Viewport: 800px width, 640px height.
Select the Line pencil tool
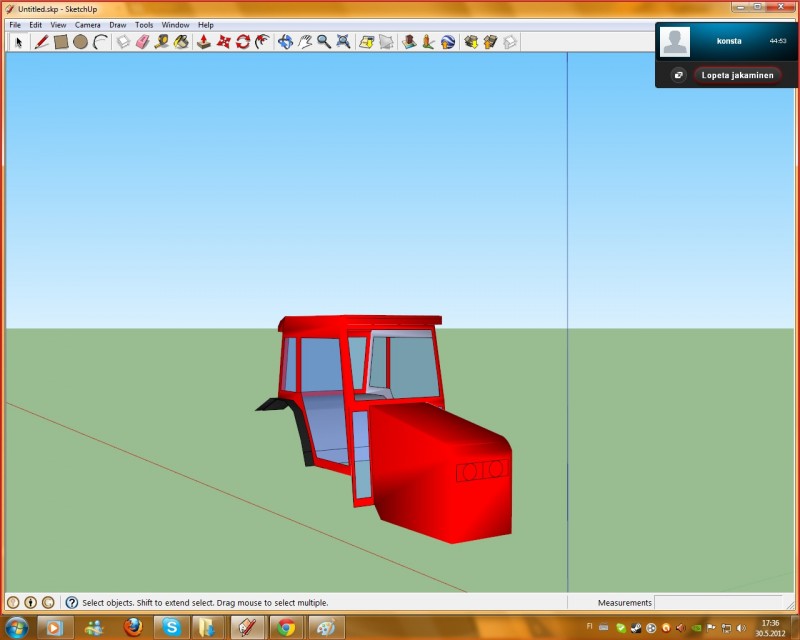(x=41, y=42)
